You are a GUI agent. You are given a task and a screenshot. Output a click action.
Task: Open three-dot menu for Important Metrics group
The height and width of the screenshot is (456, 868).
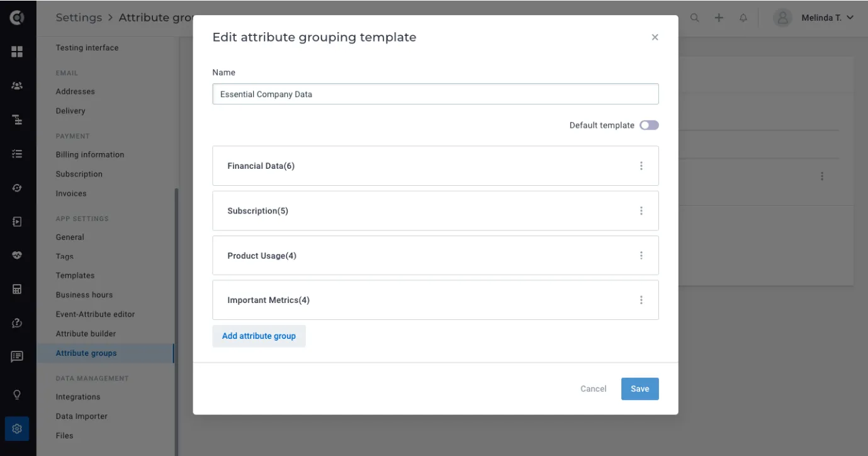coord(641,300)
